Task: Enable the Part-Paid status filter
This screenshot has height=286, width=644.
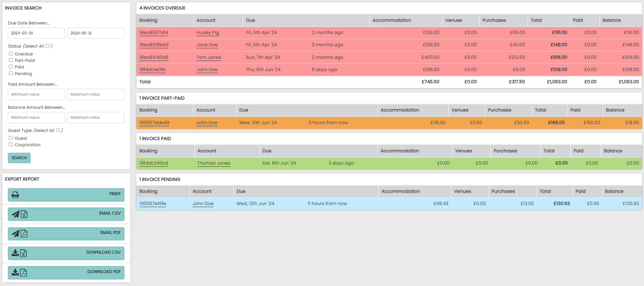Action: click(x=11, y=60)
